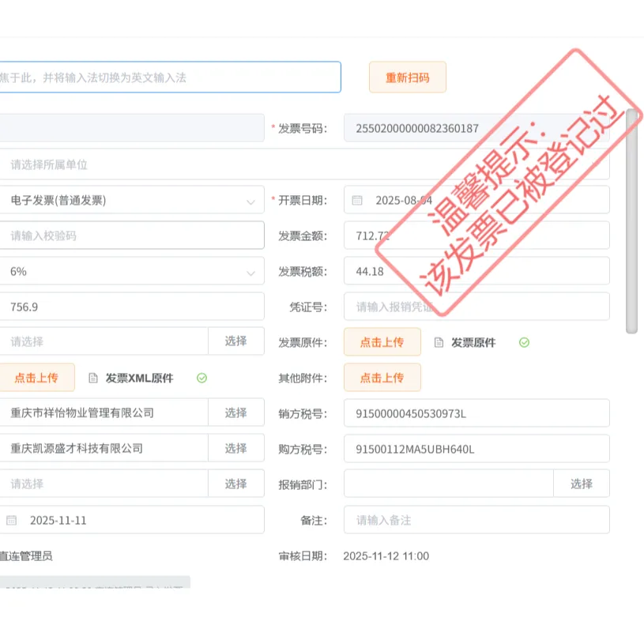The image size is (644, 644).
Task: Click the 请输入备注 remarks field
Action: 476,519
